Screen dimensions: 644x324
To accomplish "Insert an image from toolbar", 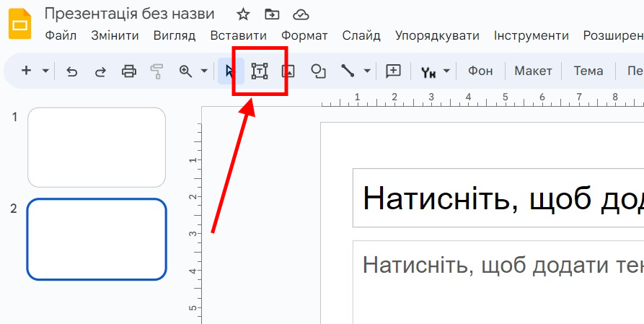I will pyautogui.click(x=288, y=71).
